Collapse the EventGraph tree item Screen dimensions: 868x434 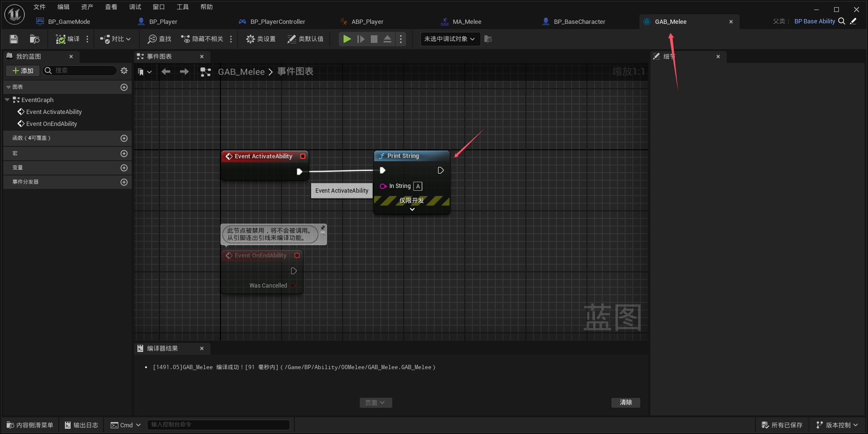coord(7,100)
